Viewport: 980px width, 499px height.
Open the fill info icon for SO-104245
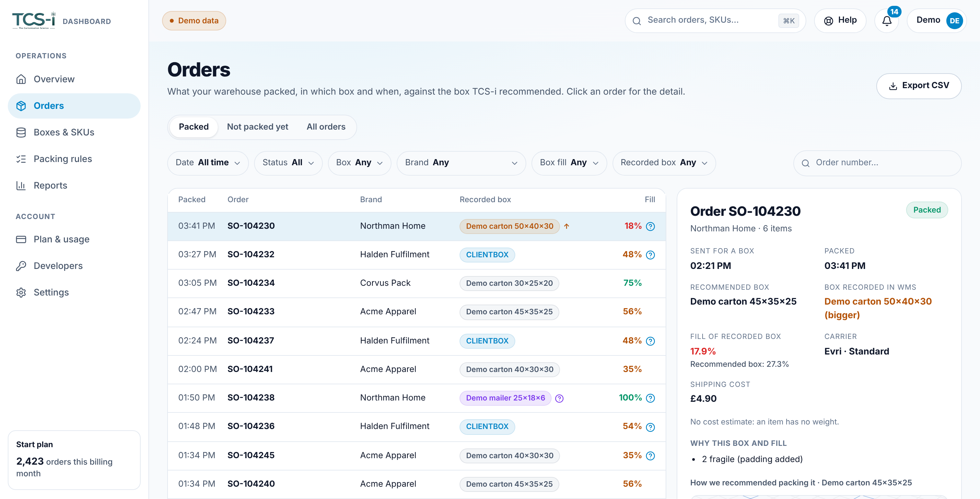coord(650,456)
